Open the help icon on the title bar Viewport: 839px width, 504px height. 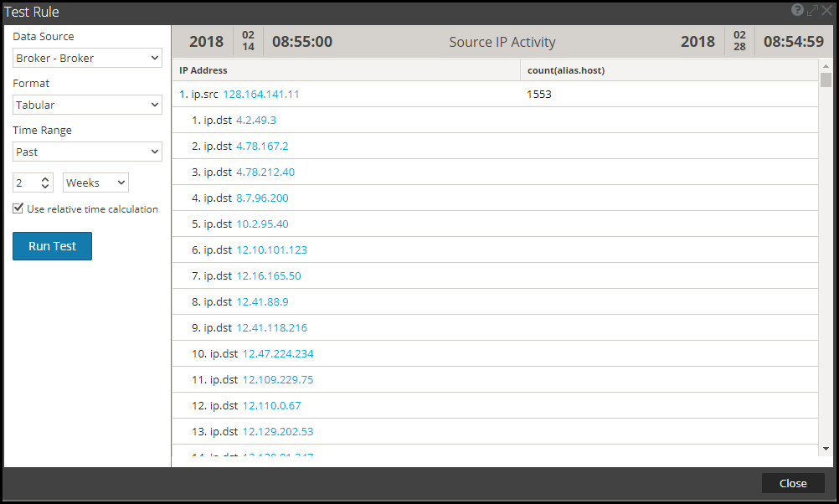tap(795, 10)
